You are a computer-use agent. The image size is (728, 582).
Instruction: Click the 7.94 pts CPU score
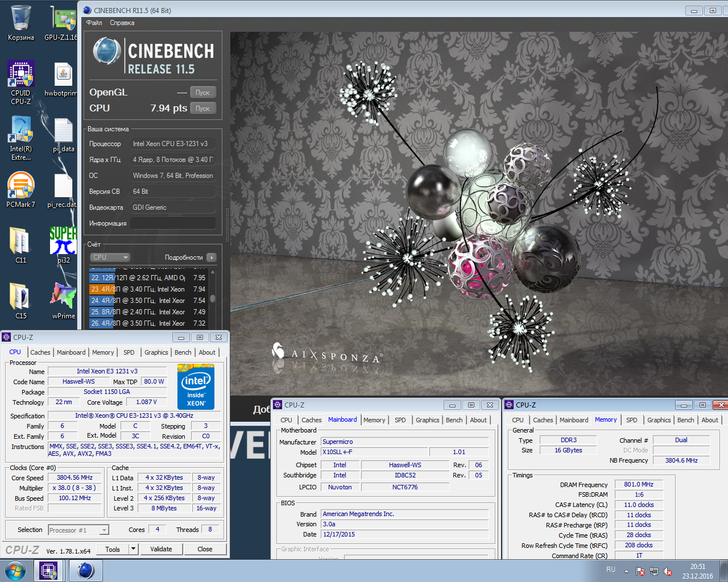pyautogui.click(x=168, y=108)
